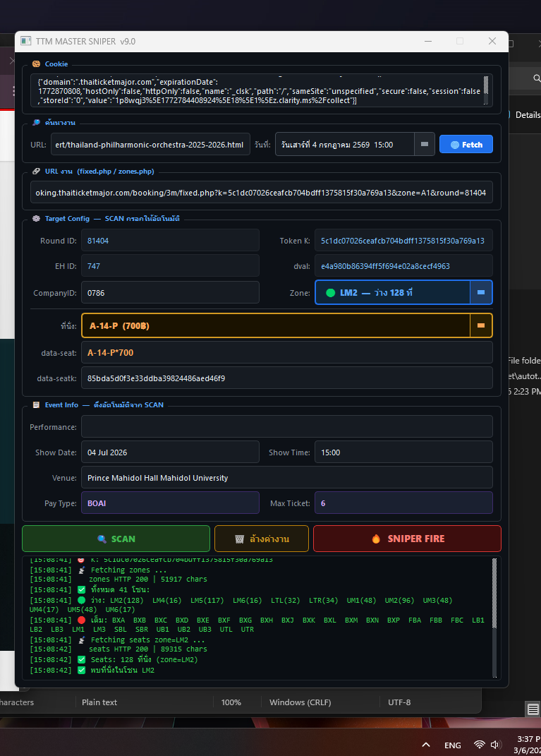Click the Cookie text area scrollbar
541x756 pixels.
pyautogui.click(x=485, y=90)
